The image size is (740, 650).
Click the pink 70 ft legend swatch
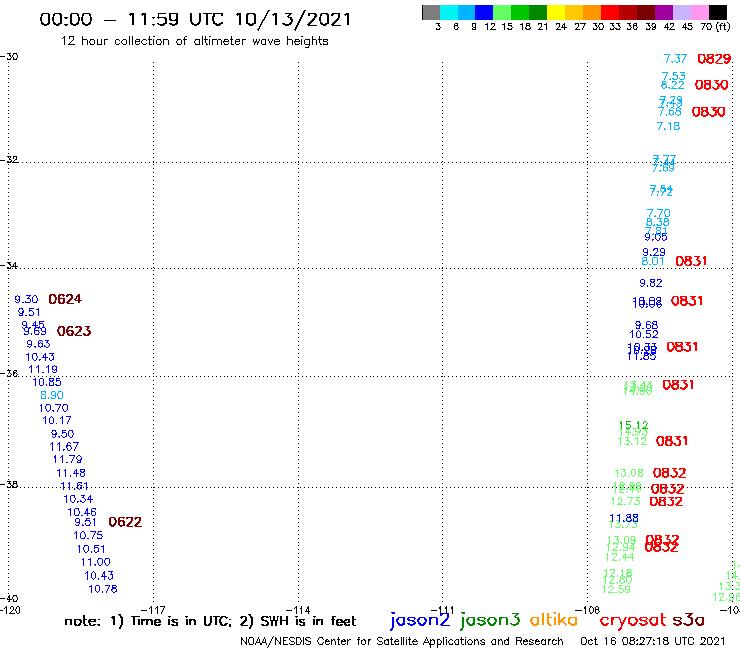point(699,12)
